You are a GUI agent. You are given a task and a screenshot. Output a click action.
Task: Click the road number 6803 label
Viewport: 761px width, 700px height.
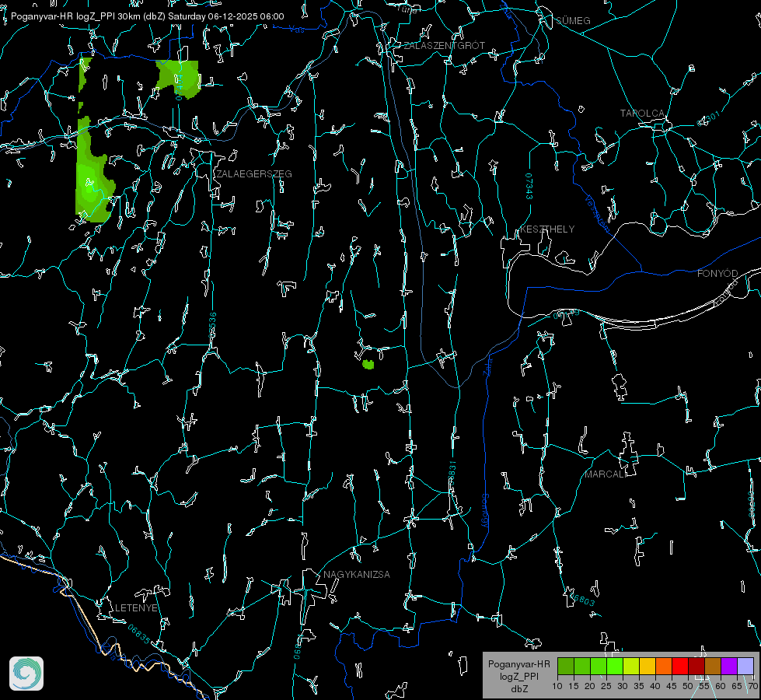click(582, 600)
